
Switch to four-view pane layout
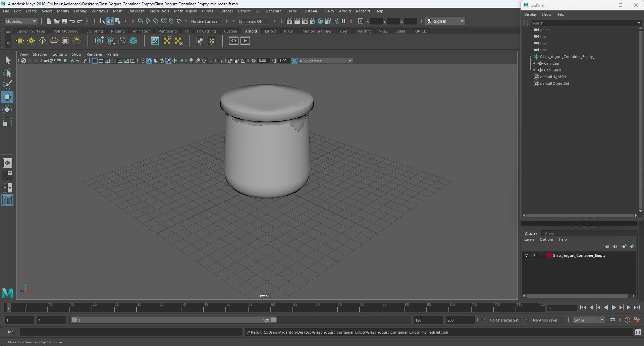(7, 175)
